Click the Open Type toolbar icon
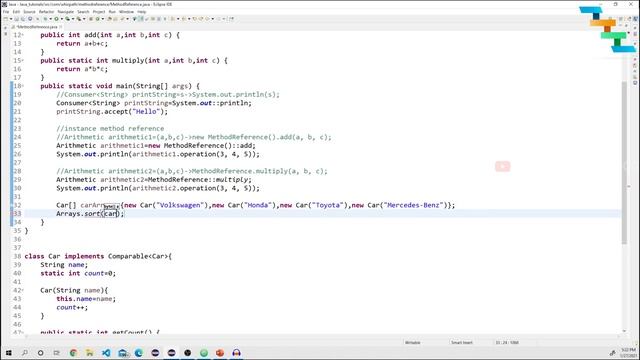The image size is (640, 360). 109,19
